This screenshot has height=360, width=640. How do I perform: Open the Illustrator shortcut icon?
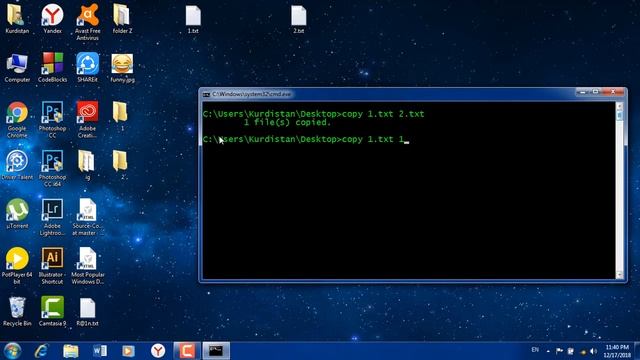(x=52, y=265)
